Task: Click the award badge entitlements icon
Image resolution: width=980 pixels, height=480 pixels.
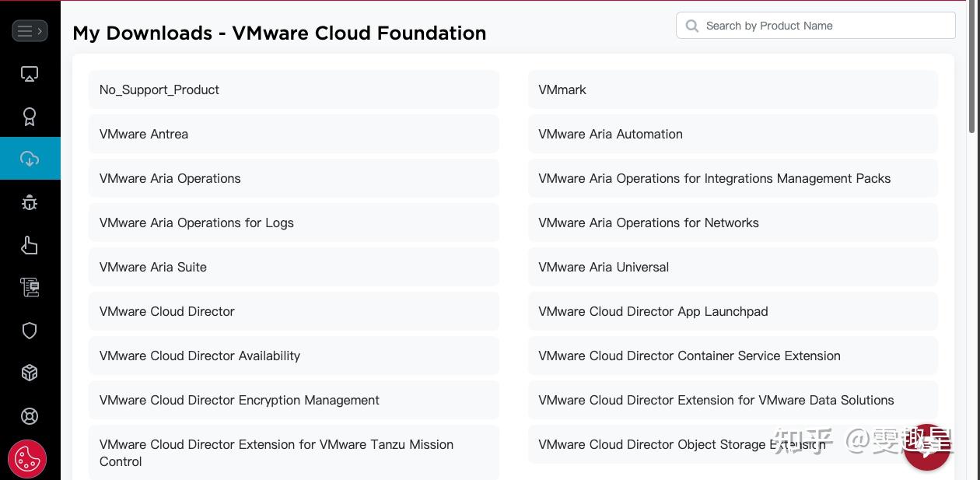Action: pyautogui.click(x=30, y=116)
